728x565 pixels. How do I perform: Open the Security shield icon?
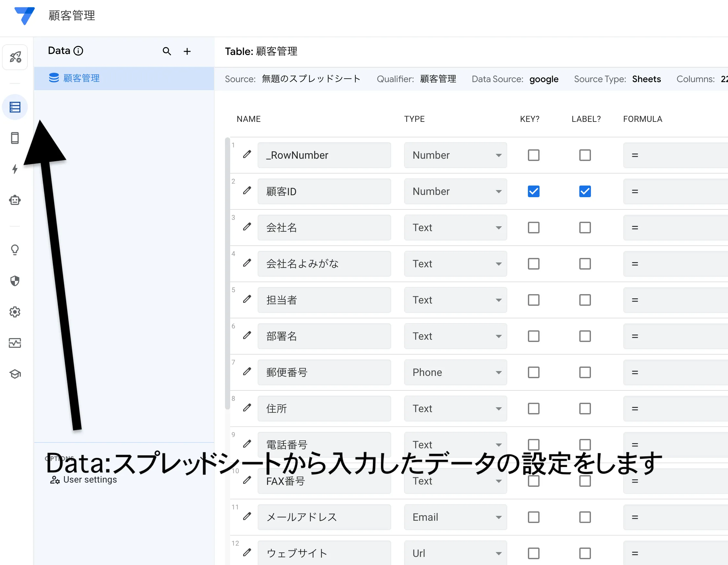[x=15, y=281]
